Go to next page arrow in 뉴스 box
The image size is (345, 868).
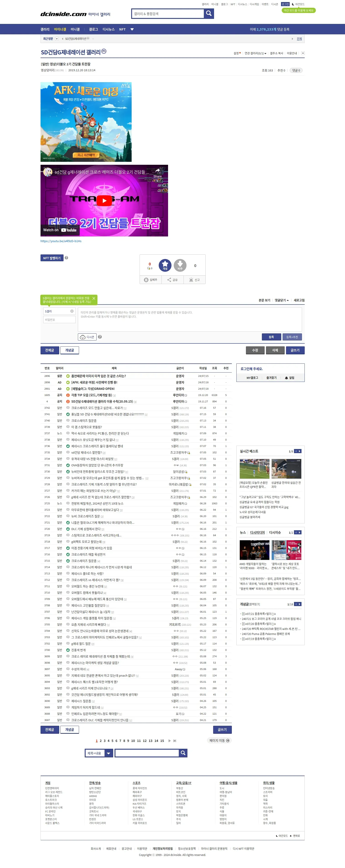(x=299, y=532)
